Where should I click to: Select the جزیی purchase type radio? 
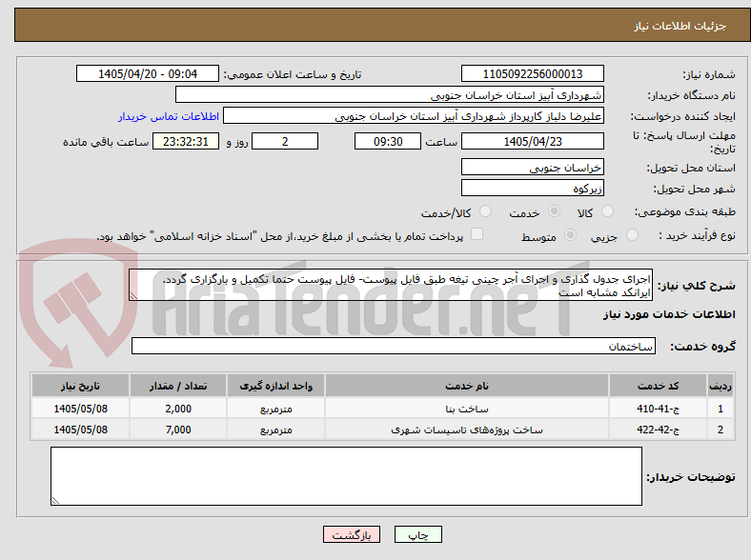click(632, 235)
